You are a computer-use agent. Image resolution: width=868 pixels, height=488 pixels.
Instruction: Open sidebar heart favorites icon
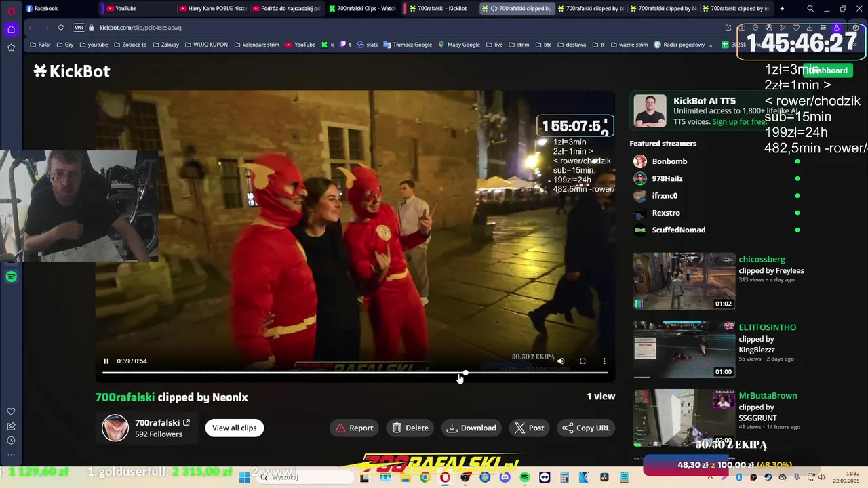11,411
